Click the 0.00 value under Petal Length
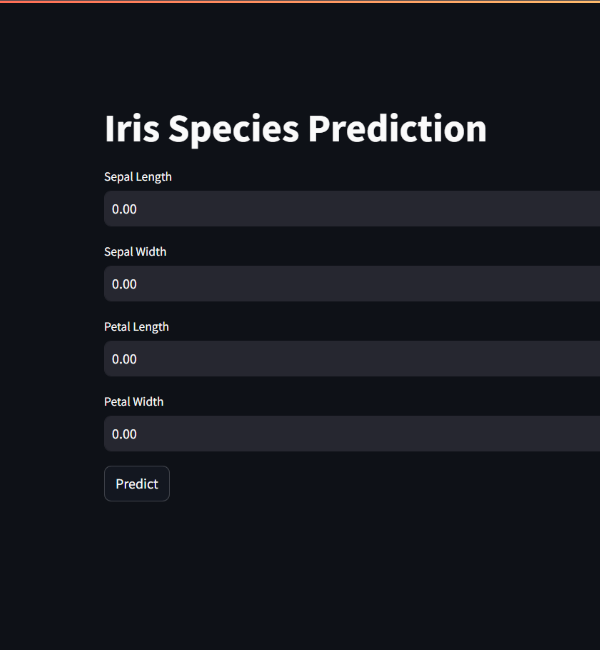 click(124, 359)
